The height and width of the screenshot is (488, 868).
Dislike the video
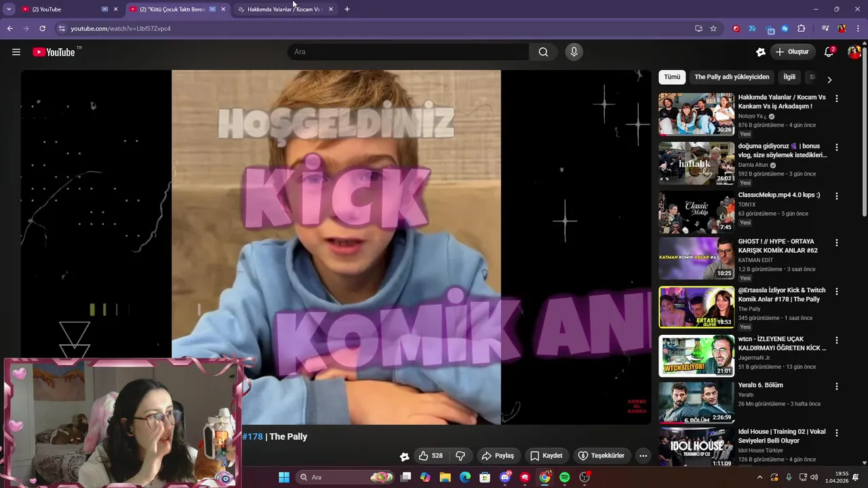point(460,456)
